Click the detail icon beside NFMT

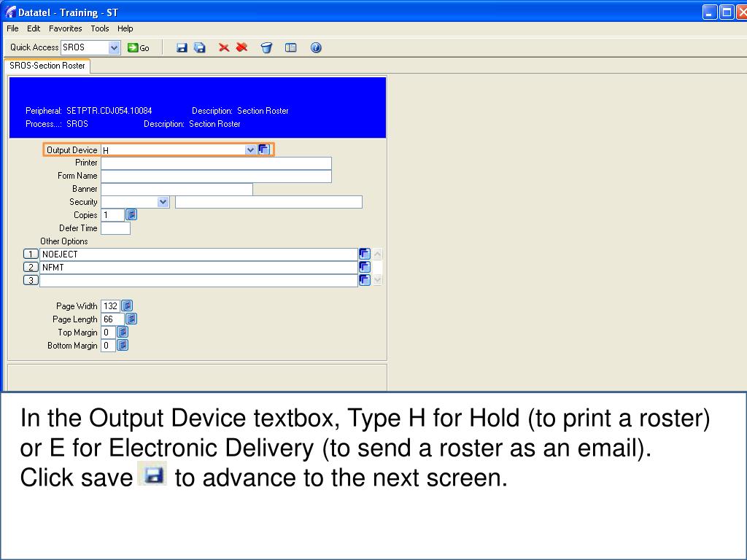point(365,267)
